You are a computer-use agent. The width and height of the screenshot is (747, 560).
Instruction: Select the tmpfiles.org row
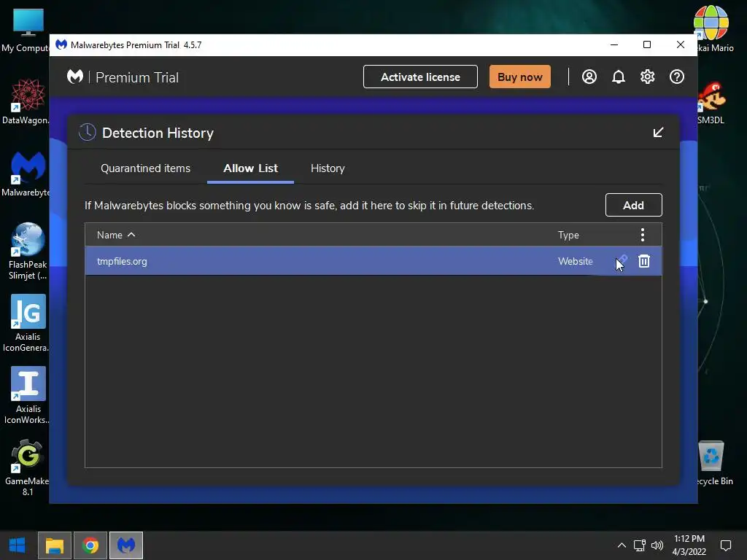[373, 261]
